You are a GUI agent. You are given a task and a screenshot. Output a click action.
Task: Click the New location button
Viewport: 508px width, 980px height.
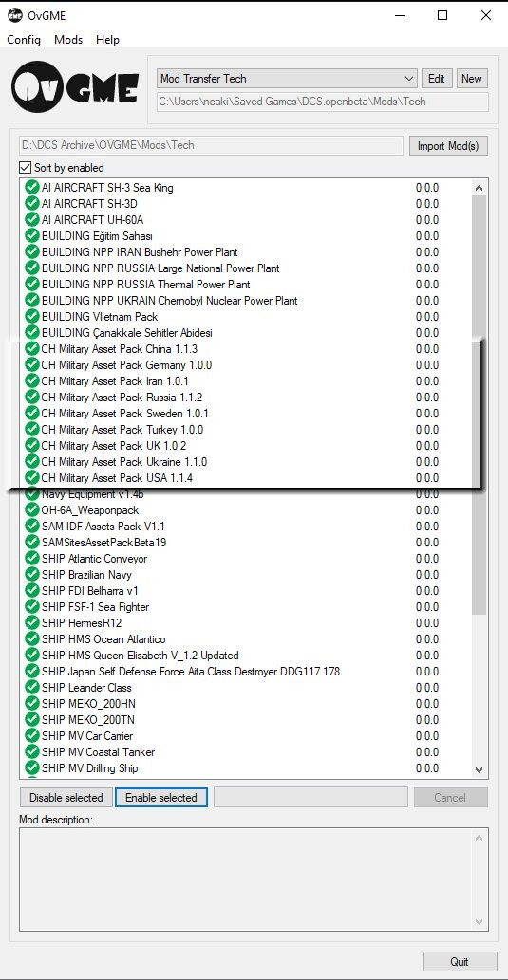pos(472,79)
